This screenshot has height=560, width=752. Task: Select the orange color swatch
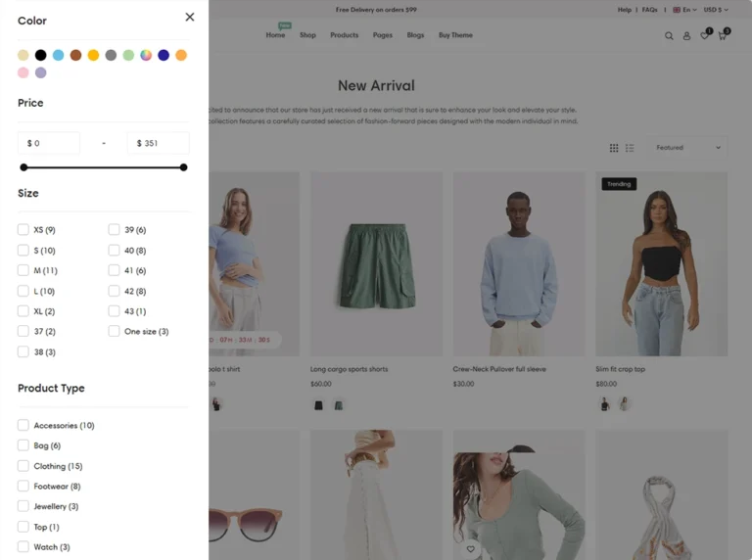pos(181,55)
